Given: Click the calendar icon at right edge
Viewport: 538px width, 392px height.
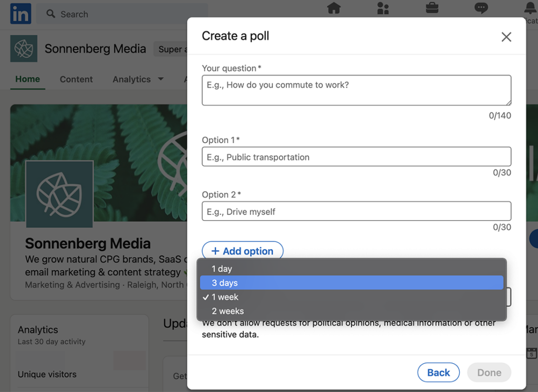Looking at the screenshot, I should pyautogui.click(x=532, y=353).
